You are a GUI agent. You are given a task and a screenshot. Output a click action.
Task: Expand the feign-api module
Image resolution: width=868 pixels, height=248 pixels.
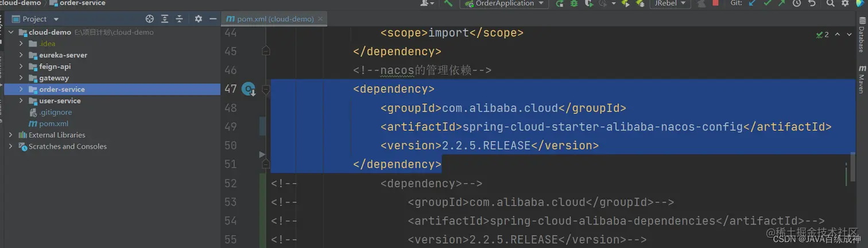[21, 67]
